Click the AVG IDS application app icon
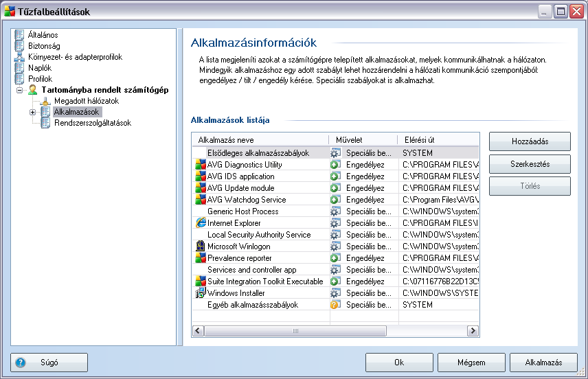The width and height of the screenshot is (588, 379). [x=201, y=176]
